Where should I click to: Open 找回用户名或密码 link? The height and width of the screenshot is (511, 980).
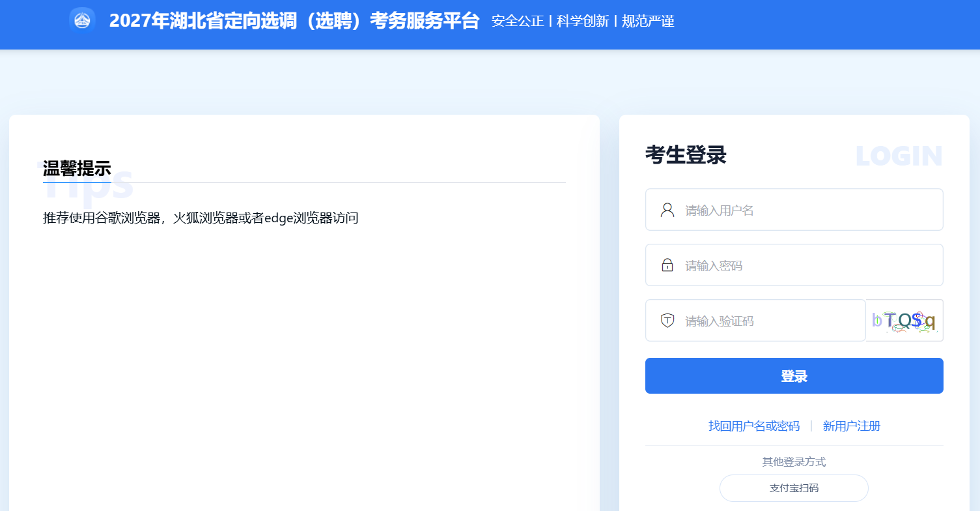click(754, 426)
